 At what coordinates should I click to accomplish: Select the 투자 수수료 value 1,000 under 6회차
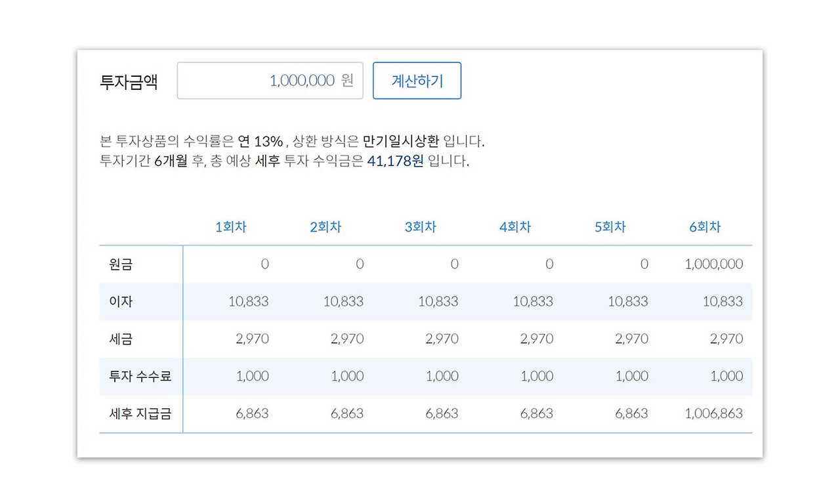click(x=727, y=377)
